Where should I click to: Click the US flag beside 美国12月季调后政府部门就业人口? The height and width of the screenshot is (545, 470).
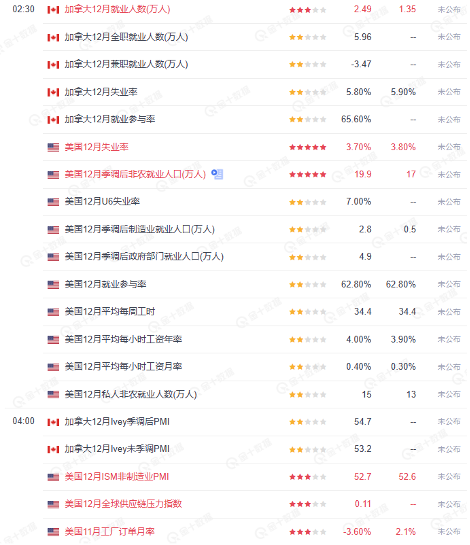pos(53,257)
